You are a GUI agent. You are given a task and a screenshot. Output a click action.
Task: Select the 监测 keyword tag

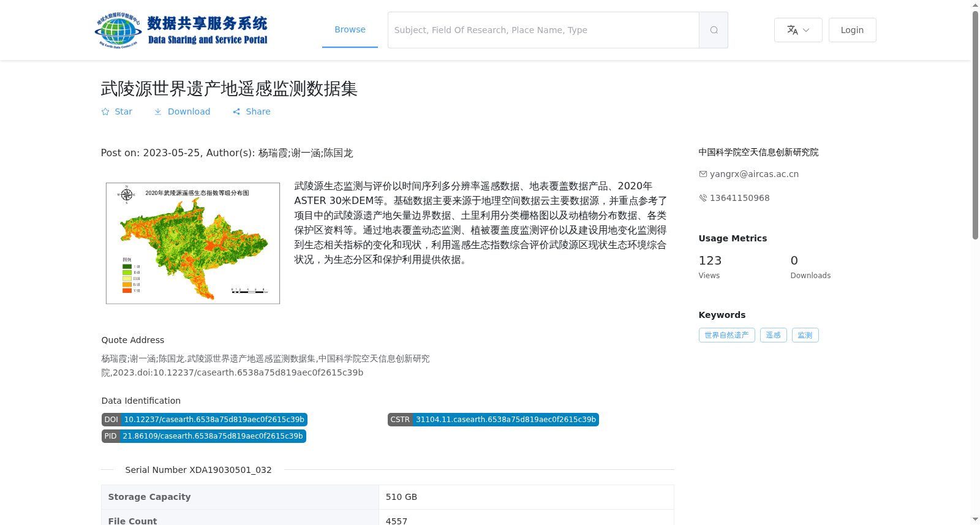tap(805, 335)
